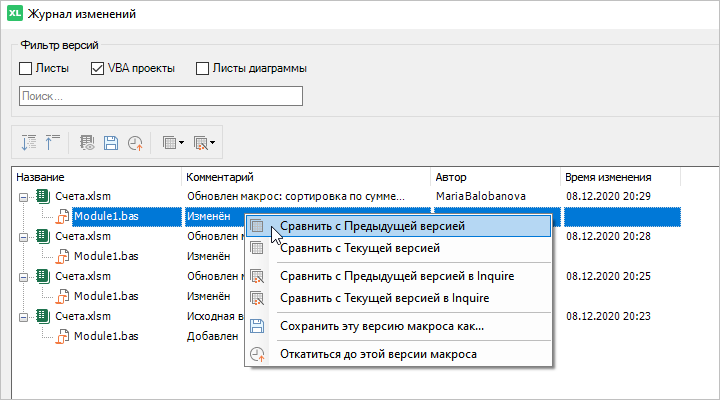Image resolution: width=720 pixels, height=400 pixels.
Task: Collapse the Счета.xlsm node dated 20:23
Action: coord(23,317)
